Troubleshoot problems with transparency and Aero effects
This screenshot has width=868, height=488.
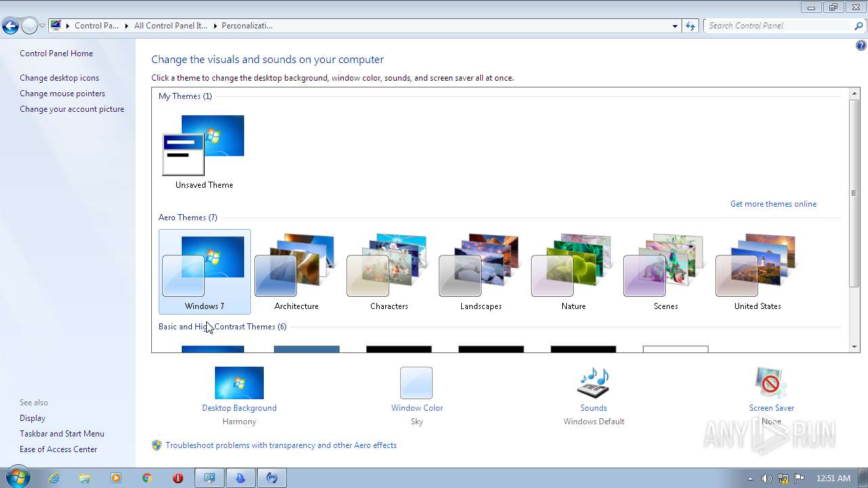click(281, 445)
